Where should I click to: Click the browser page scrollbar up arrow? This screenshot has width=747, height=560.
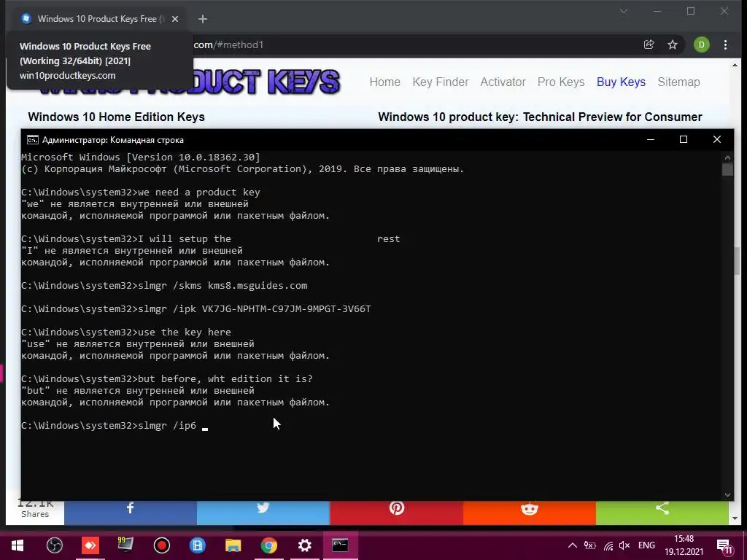pyautogui.click(x=735, y=65)
